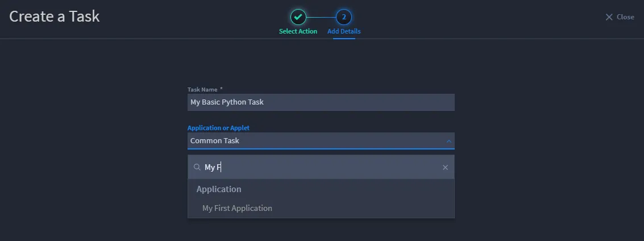Image resolution: width=644 pixels, height=241 pixels.
Task: Click the step 2 circle indicator
Action: click(x=344, y=17)
